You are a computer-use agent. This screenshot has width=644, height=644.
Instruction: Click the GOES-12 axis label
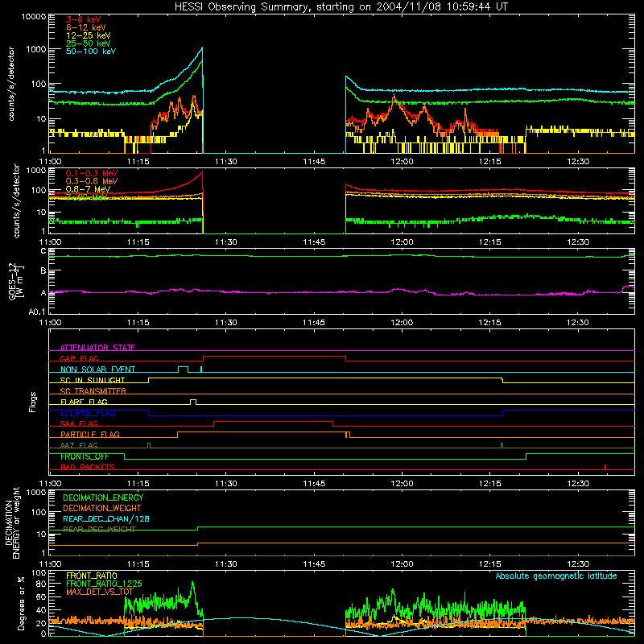point(16,282)
